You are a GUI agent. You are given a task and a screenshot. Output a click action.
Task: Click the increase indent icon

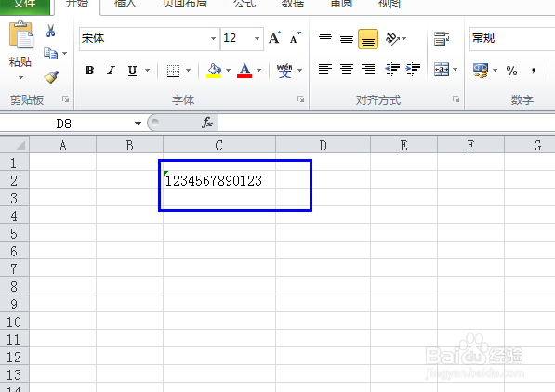[x=414, y=70]
